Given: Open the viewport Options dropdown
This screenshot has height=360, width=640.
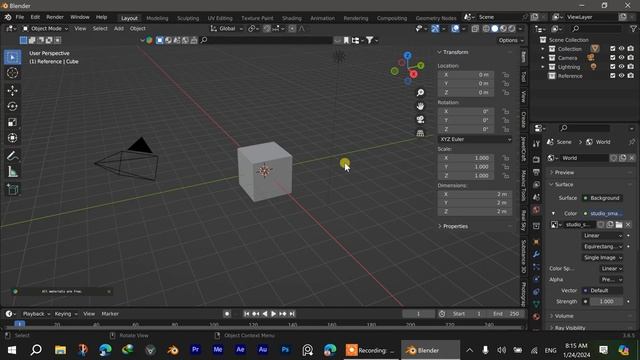Looking at the screenshot, I should click(x=511, y=40).
